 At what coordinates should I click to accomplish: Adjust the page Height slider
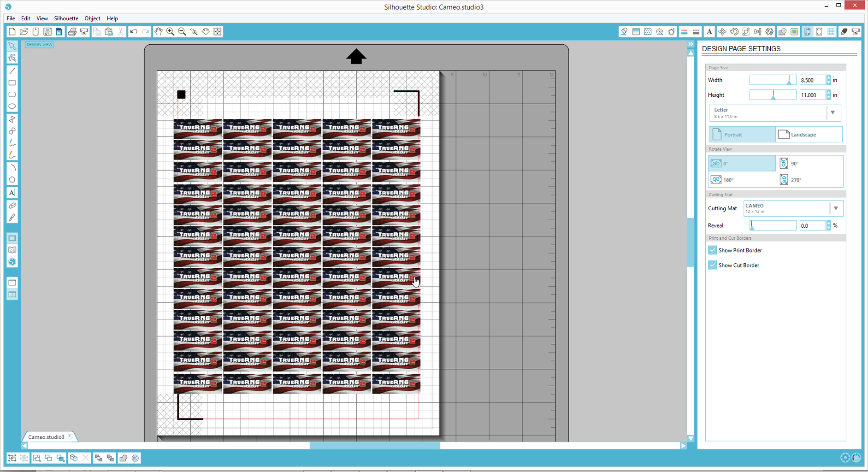coord(773,95)
